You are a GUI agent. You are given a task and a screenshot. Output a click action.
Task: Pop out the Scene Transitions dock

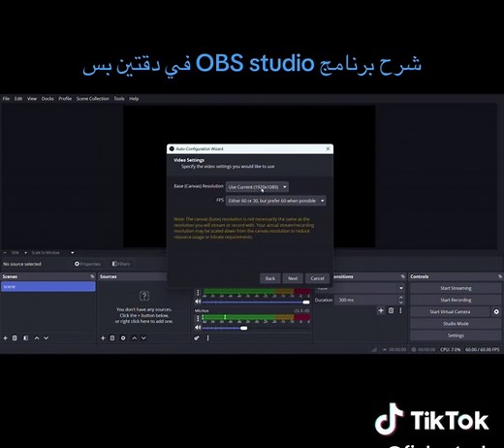(402, 276)
